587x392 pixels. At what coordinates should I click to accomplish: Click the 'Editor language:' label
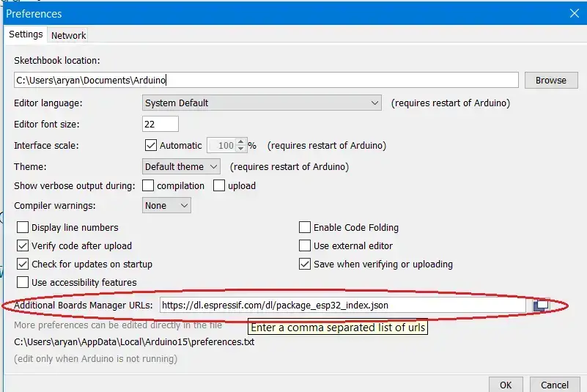pos(48,103)
